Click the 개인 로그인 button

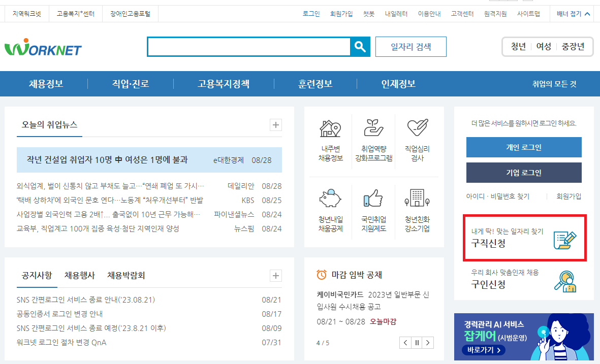click(x=524, y=147)
